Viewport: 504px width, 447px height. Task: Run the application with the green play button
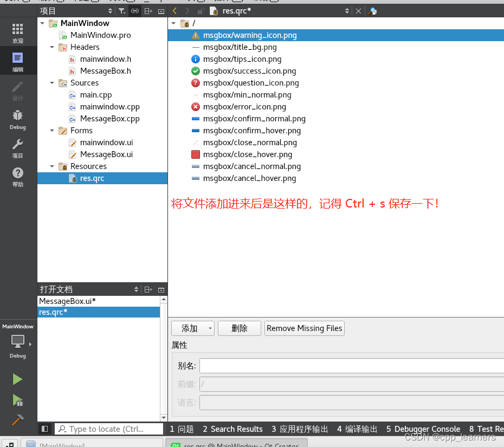17,379
